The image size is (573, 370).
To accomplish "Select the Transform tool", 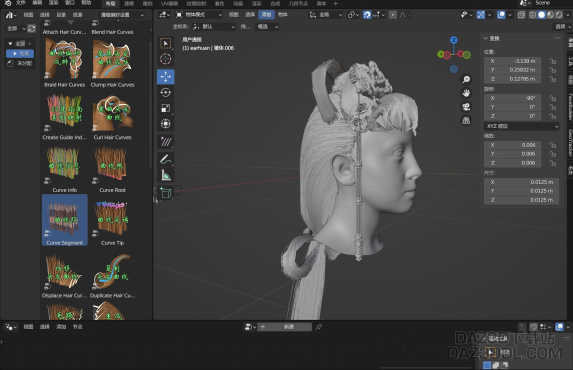I will (x=166, y=124).
